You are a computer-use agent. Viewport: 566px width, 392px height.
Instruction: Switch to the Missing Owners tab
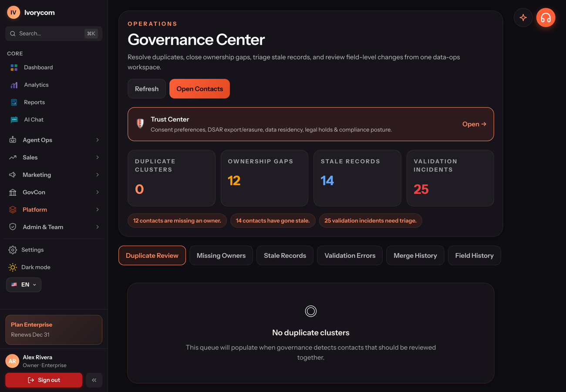tap(221, 256)
